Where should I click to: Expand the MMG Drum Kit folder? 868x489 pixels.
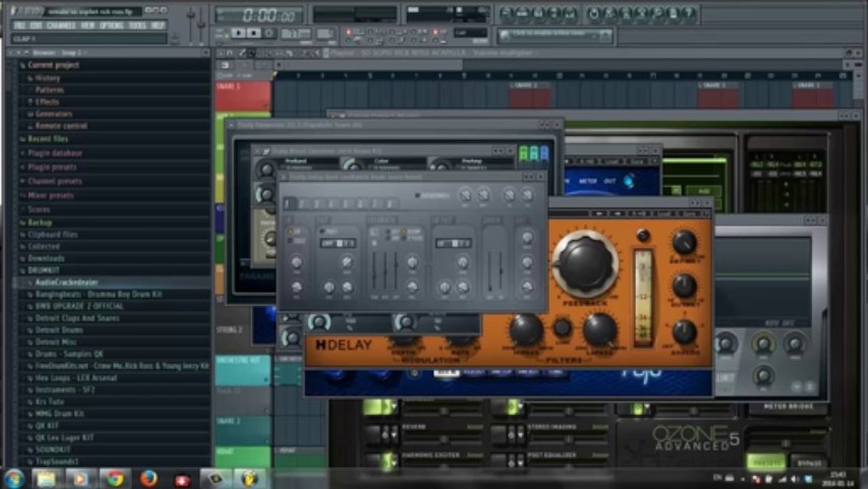tap(60, 414)
